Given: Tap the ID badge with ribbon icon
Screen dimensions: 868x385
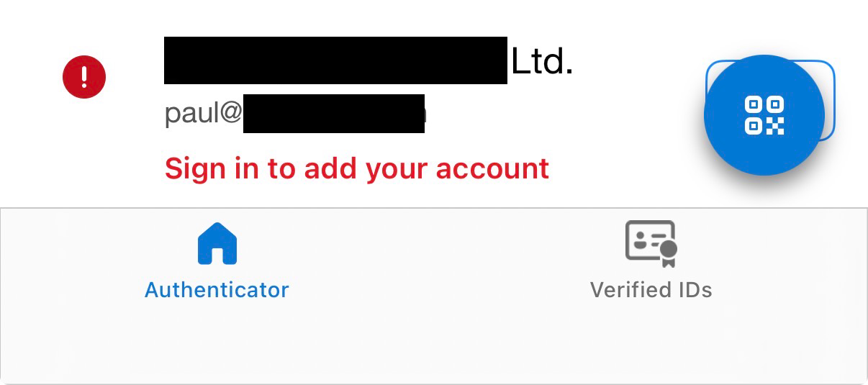Looking at the screenshot, I should (x=651, y=243).
